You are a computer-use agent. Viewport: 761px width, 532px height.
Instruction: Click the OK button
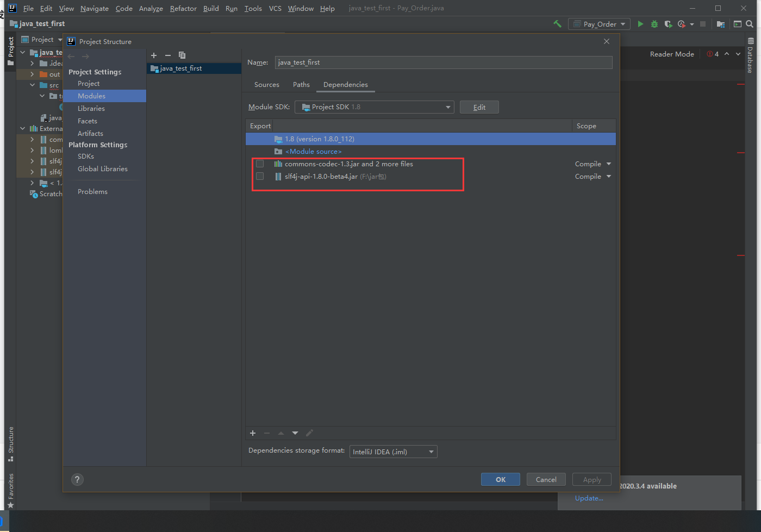501,479
